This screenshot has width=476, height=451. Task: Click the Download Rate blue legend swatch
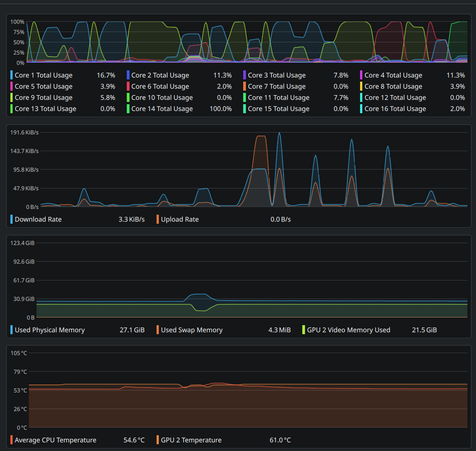[11, 219]
